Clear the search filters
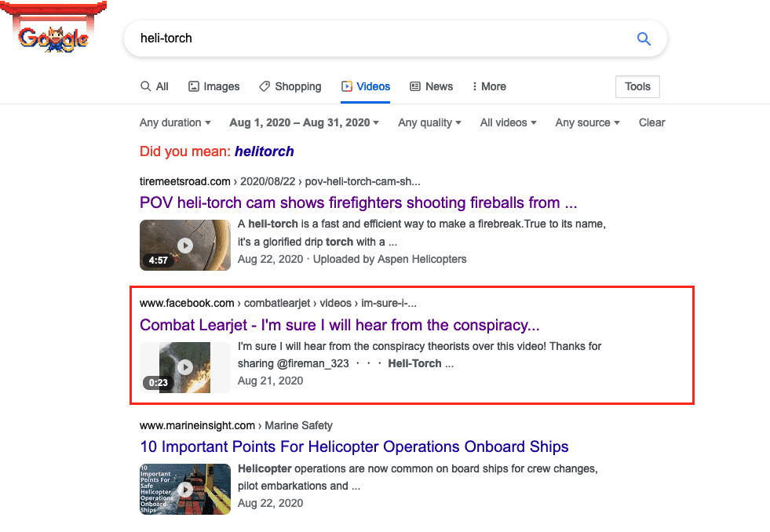 [651, 122]
